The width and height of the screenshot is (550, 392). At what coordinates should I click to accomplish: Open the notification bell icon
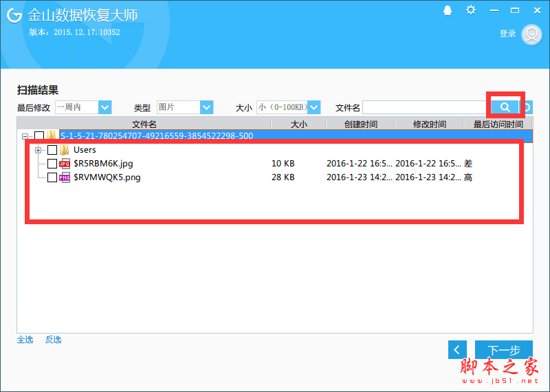click(x=448, y=10)
